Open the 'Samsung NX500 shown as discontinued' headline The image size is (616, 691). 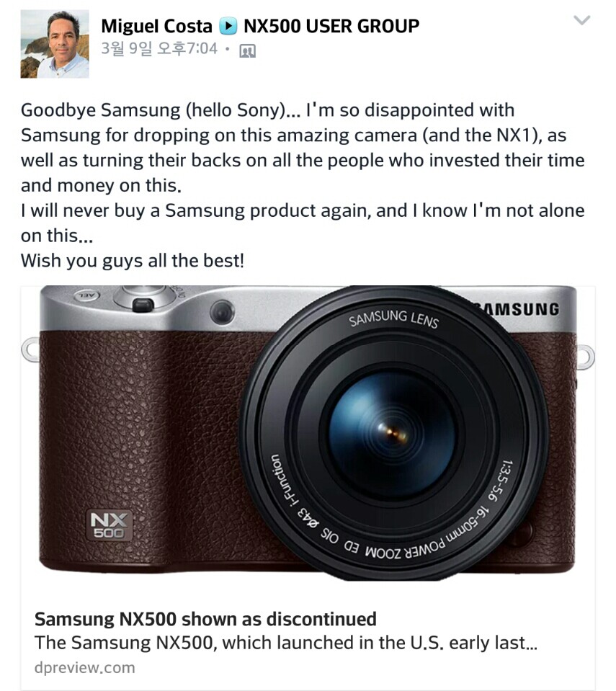click(205, 619)
